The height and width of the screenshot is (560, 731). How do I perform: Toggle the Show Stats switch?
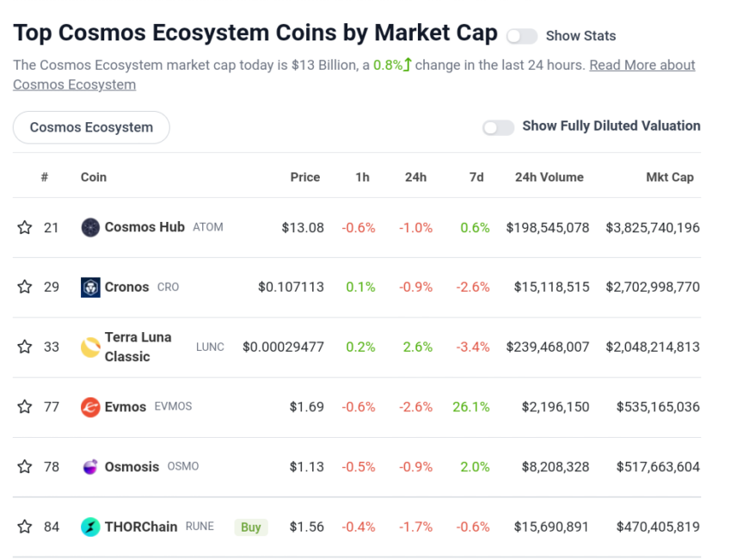tap(521, 36)
